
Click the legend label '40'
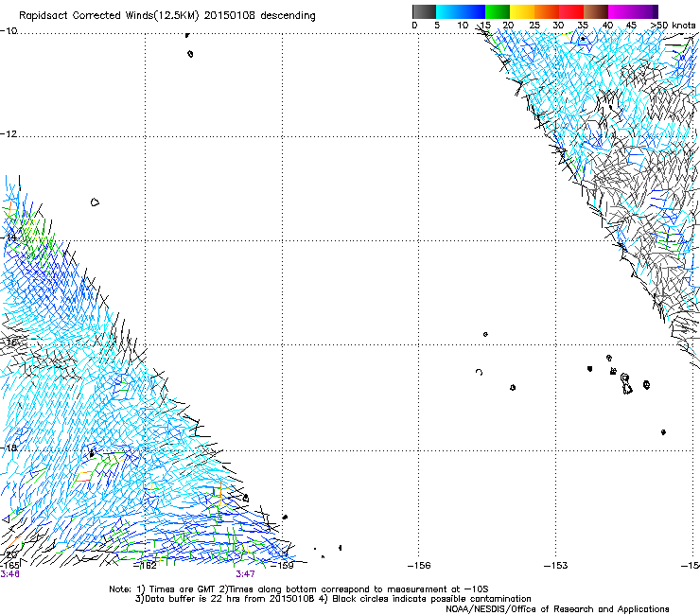607,26
